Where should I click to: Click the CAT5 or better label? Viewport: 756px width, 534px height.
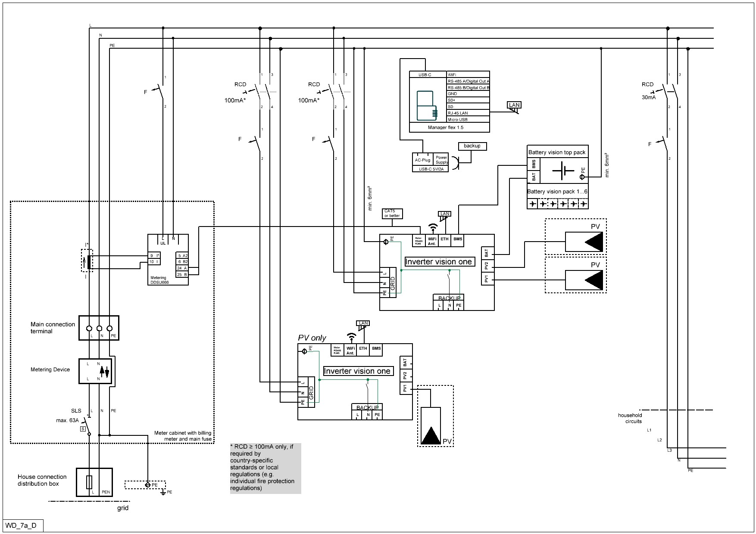click(x=392, y=214)
